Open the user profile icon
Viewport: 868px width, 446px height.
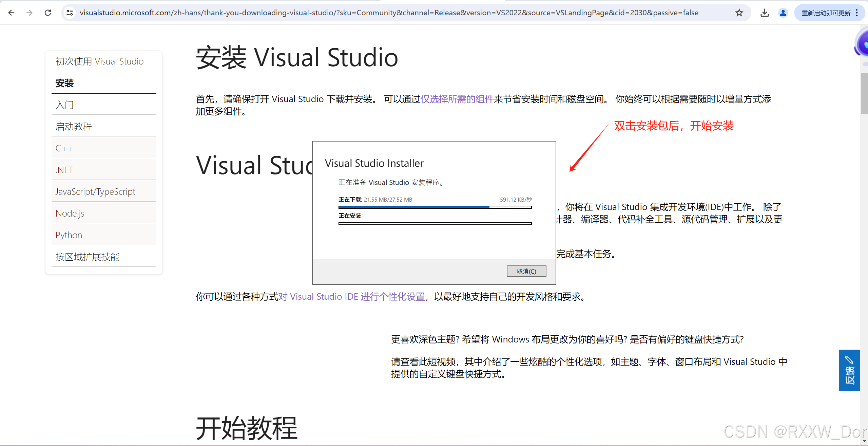pyautogui.click(x=783, y=13)
